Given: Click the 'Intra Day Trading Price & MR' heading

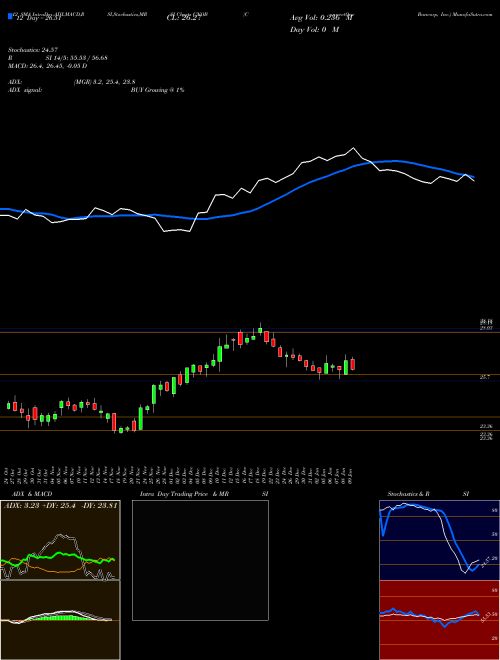Looking at the screenshot, I should click(184, 494).
